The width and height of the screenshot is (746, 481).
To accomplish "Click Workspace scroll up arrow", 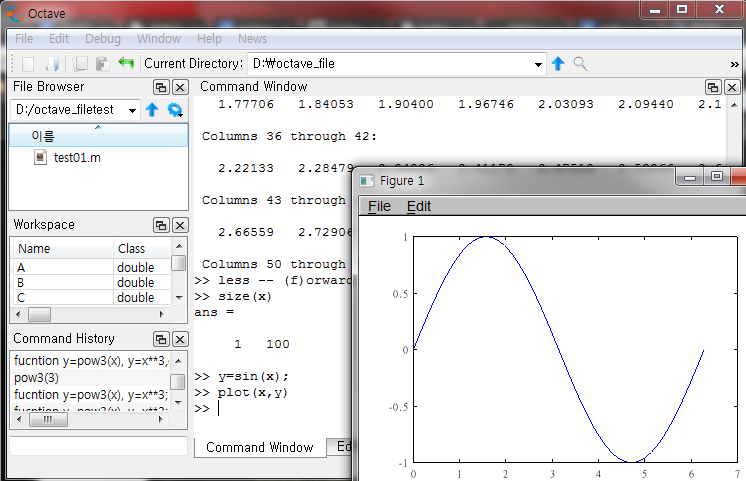I will (178, 246).
